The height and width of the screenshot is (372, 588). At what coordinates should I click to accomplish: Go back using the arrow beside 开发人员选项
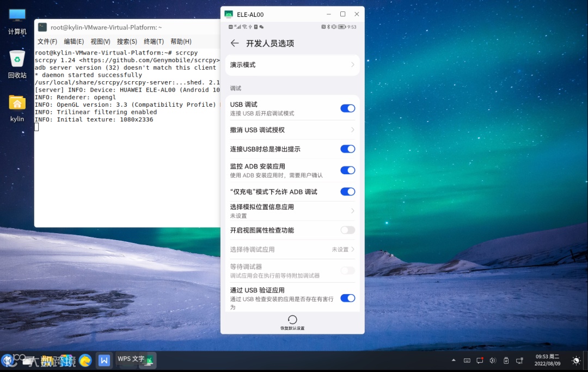click(x=235, y=43)
